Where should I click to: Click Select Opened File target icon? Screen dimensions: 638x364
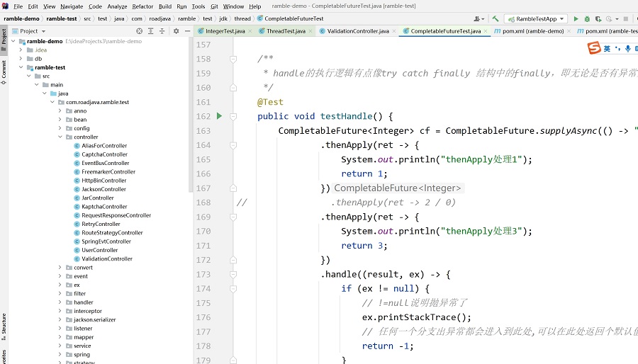click(x=139, y=31)
